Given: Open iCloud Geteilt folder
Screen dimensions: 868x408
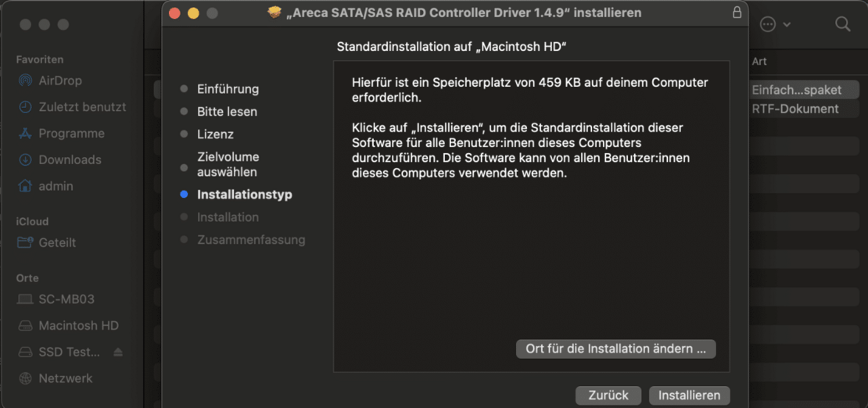Looking at the screenshot, I should pos(57,243).
